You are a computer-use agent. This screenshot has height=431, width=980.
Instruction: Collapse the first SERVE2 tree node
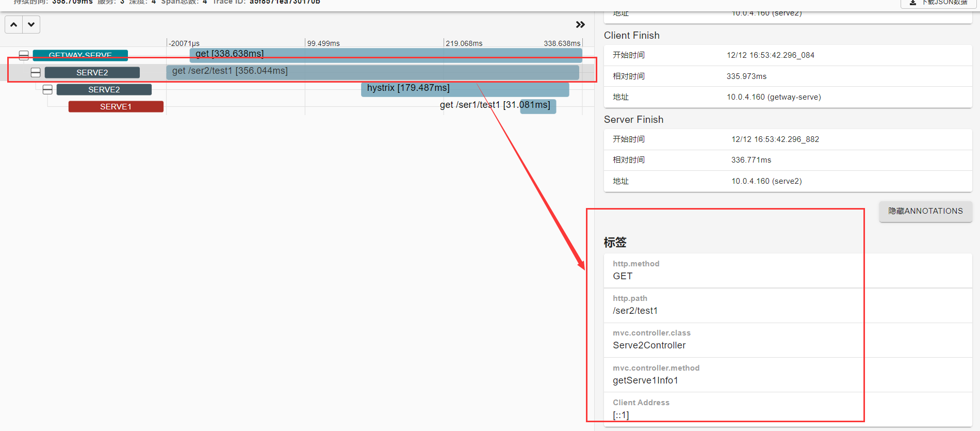point(36,72)
